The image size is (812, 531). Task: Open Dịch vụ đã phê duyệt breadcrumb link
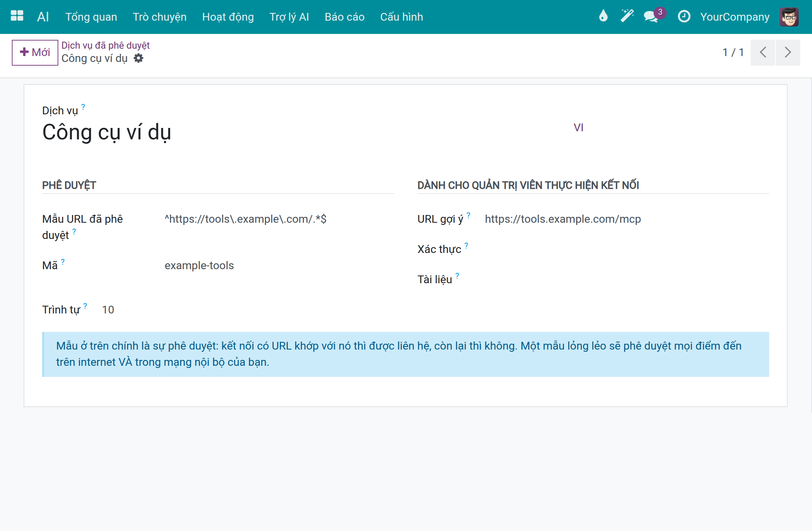(x=106, y=45)
